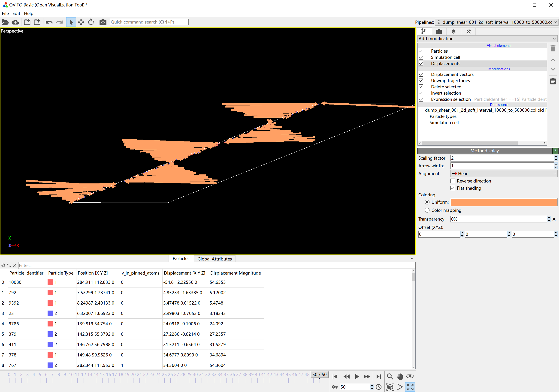559x392 pixels.
Task: Select the rotate viewport mode icon
Action: [x=91, y=22]
